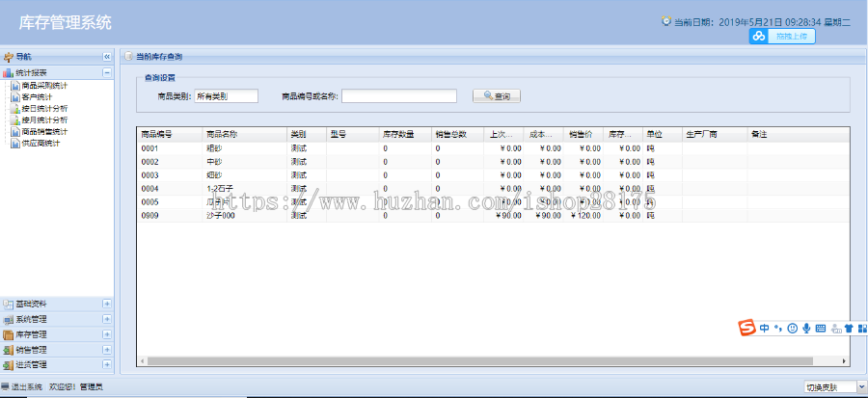Sort by 销售价 column header
The width and height of the screenshot is (868, 398).
(583, 134)
